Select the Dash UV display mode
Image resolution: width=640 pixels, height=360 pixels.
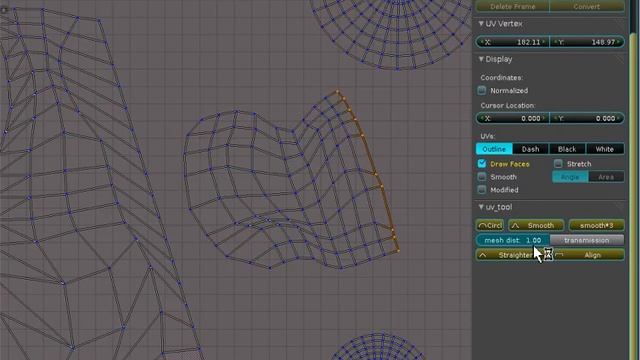(x=531, y=149)
